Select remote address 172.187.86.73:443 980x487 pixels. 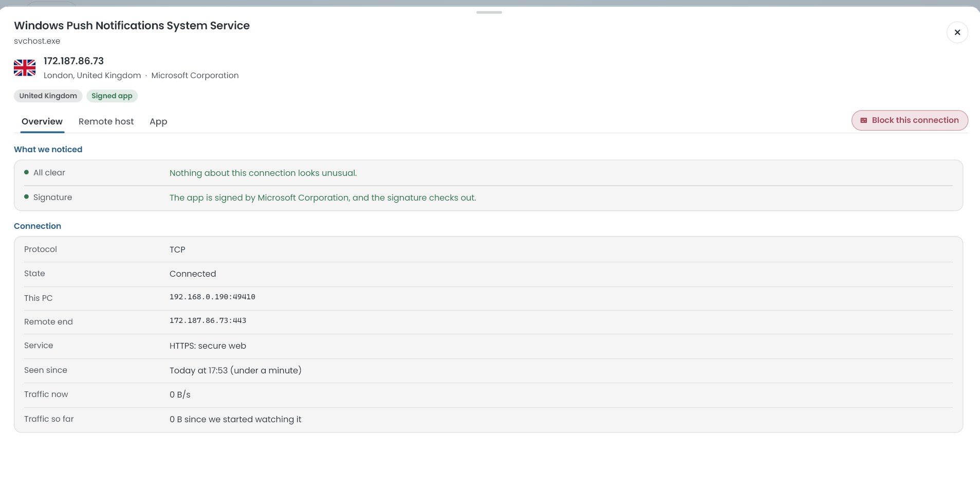(x=208, y=321)
